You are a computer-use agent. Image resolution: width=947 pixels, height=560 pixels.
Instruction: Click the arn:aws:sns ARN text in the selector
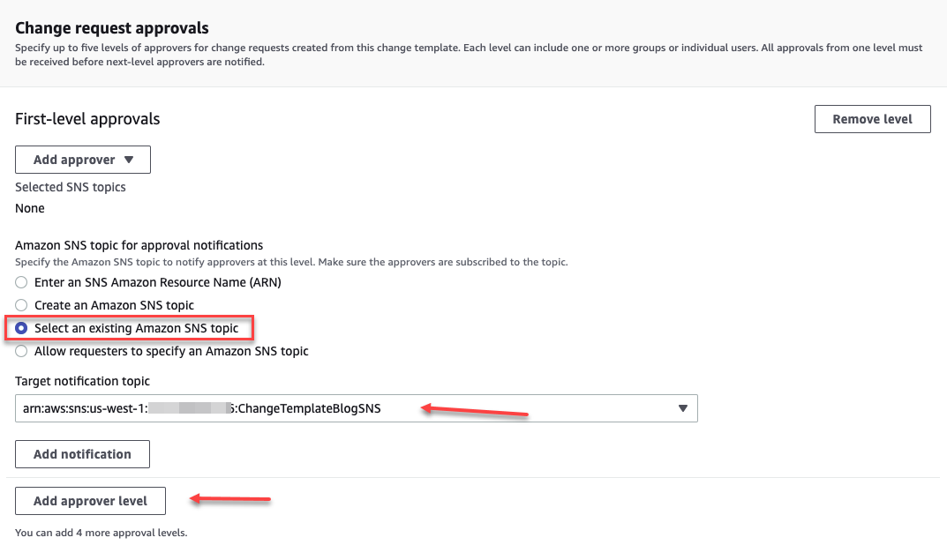pos(203,408)
